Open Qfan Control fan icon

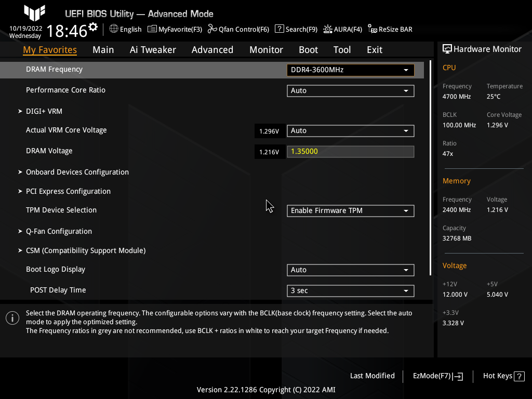point(212,29)
